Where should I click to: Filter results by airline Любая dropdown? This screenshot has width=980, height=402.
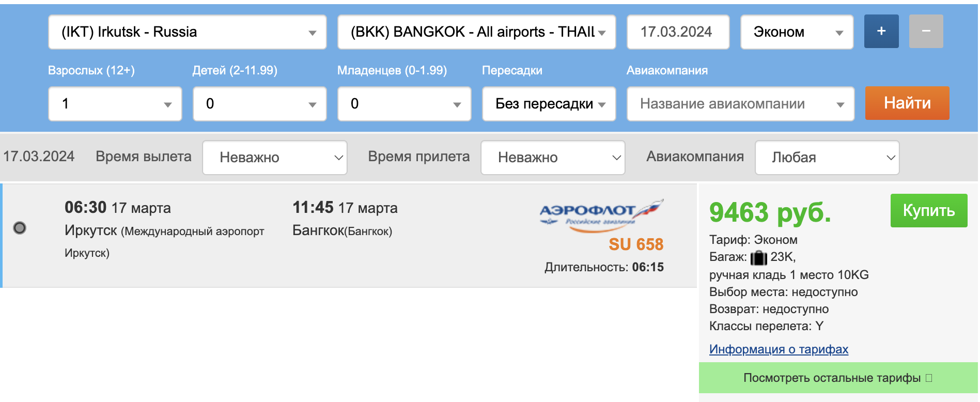pos(827,158)
